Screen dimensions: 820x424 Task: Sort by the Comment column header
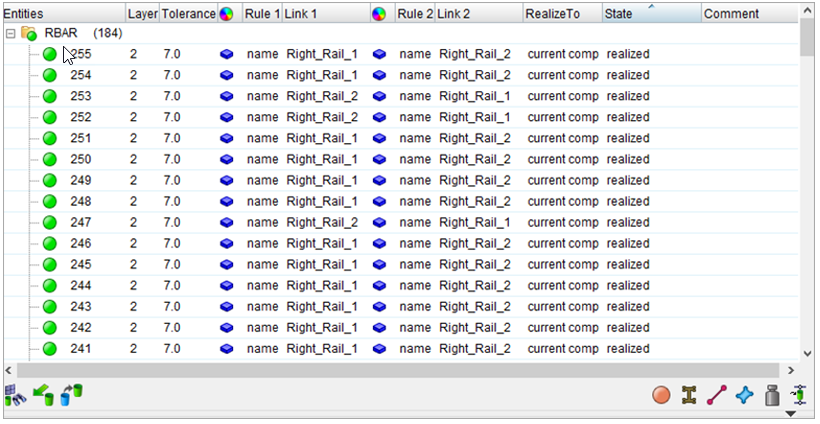pyautogui.click(x=749, y=14)
